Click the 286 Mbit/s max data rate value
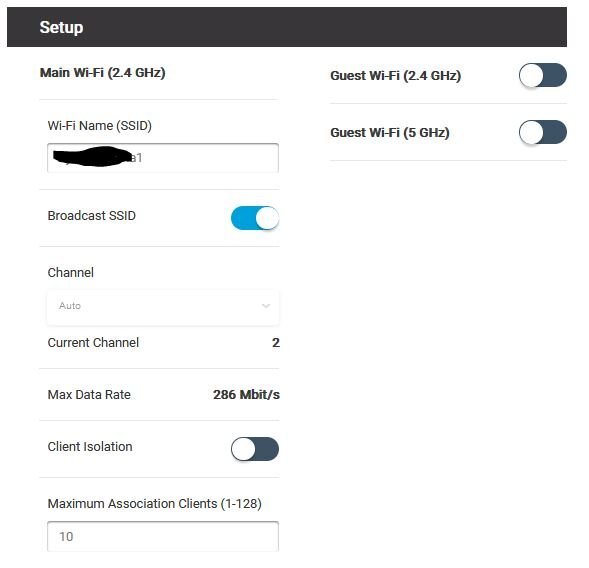 (x=246, y=395)
